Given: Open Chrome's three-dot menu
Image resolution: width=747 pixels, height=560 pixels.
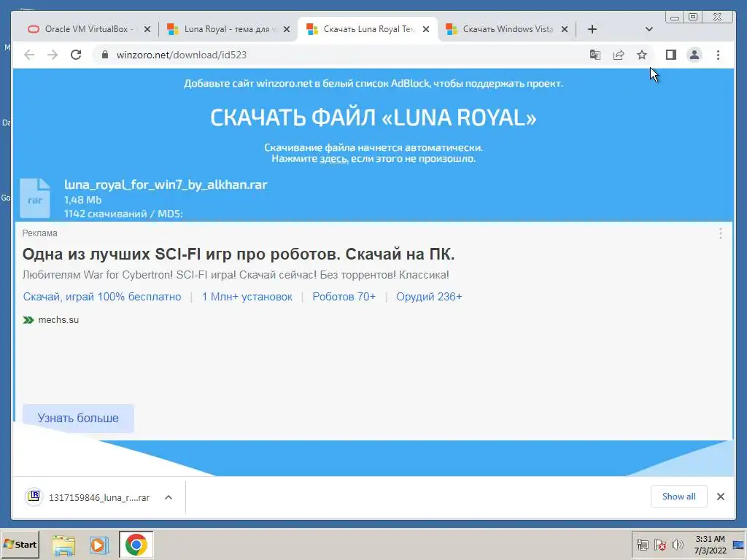Looking at the screenshot, I should click(x=718, y=55).
